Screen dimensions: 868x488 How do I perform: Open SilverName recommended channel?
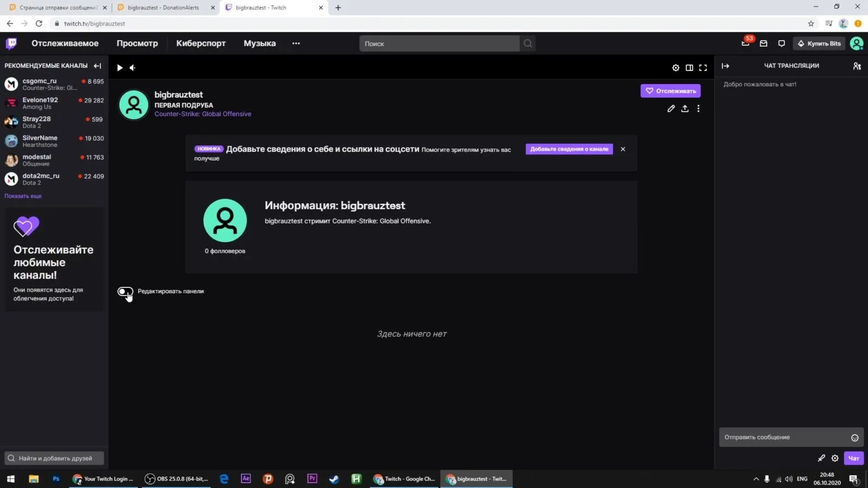[x=54, y=141]
